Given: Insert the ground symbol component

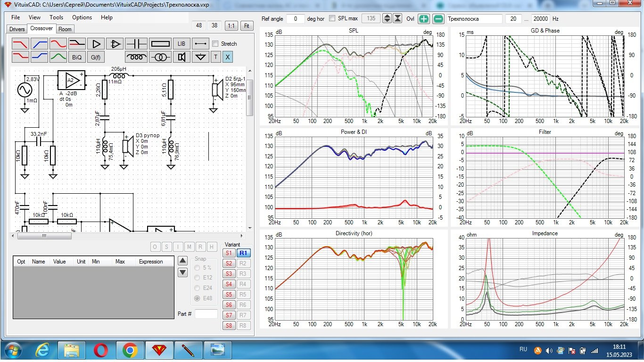Looking at the screenshot, I should pos(201,57).
